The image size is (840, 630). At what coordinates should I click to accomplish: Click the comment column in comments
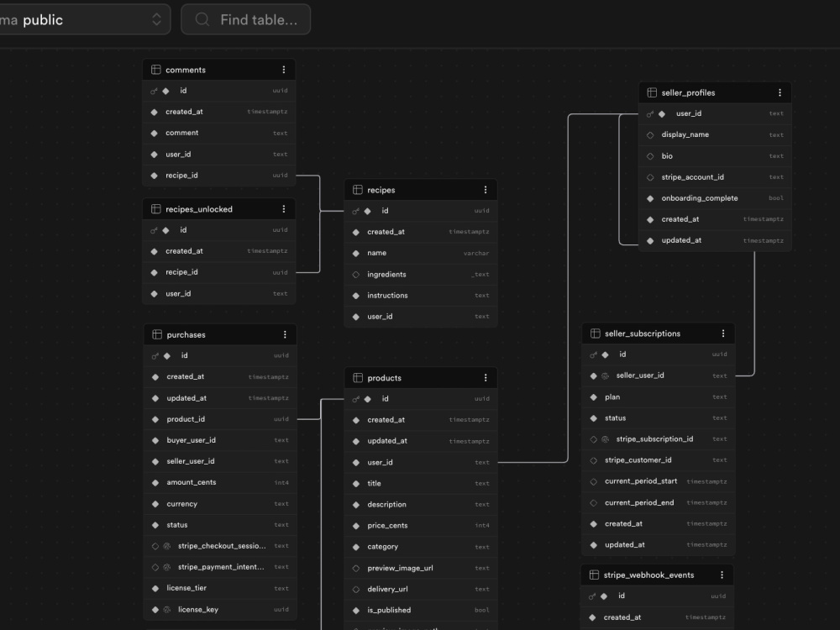[x=219, y=133]
